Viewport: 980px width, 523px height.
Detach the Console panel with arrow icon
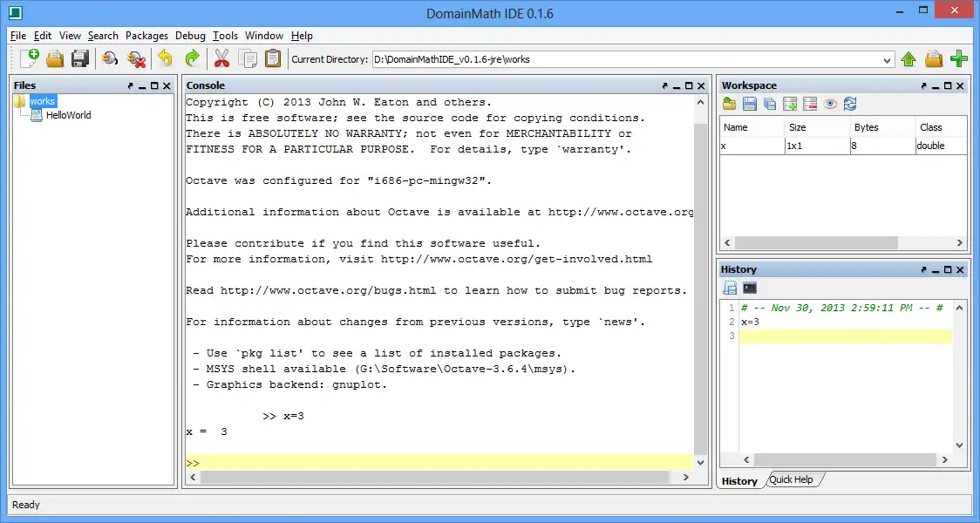tap(664, 86)
